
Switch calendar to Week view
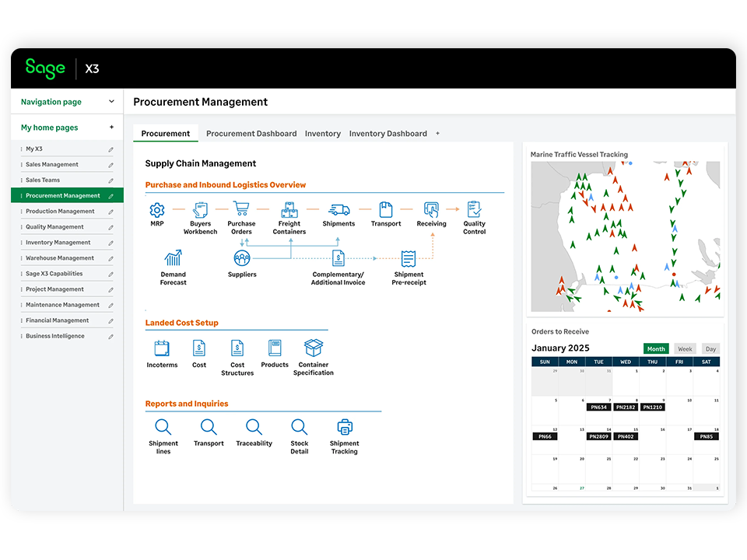(x=685, y=349)
